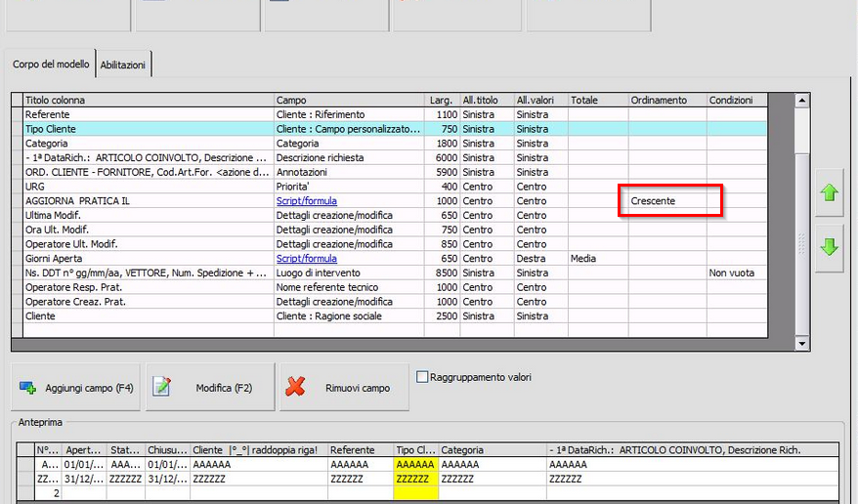Screen dimensions: 858x504
Task: Click the green move up arrow
Action: (829, 193)
